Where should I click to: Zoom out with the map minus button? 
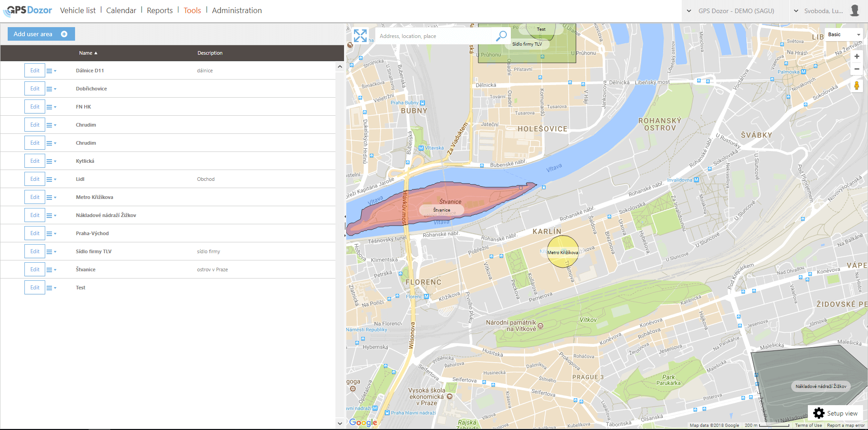tap(856, 69)
